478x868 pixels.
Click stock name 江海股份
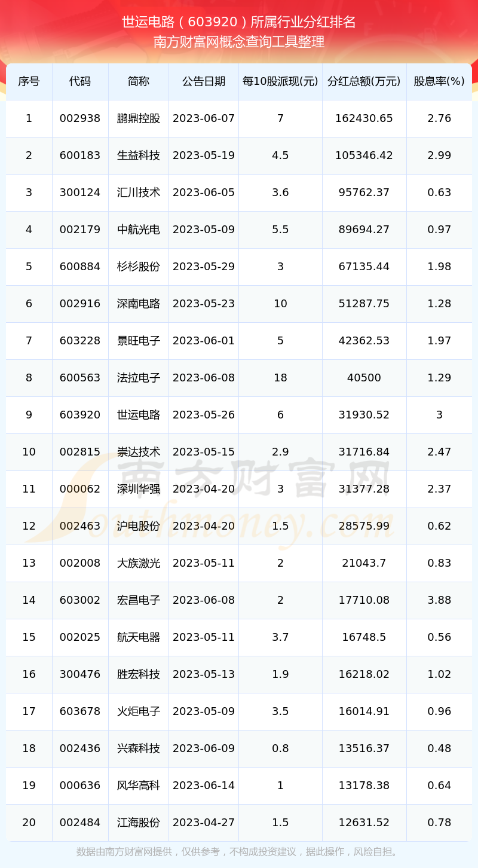(139, 823)
